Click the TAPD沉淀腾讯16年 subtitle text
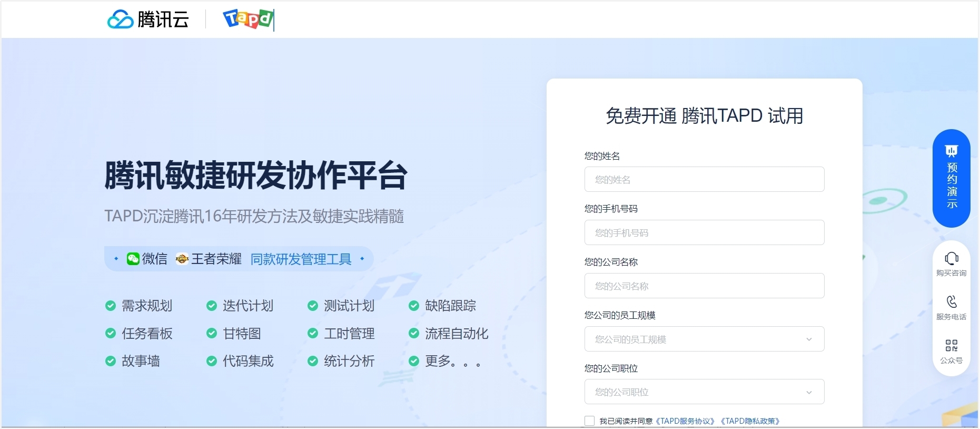 point(254,216)
